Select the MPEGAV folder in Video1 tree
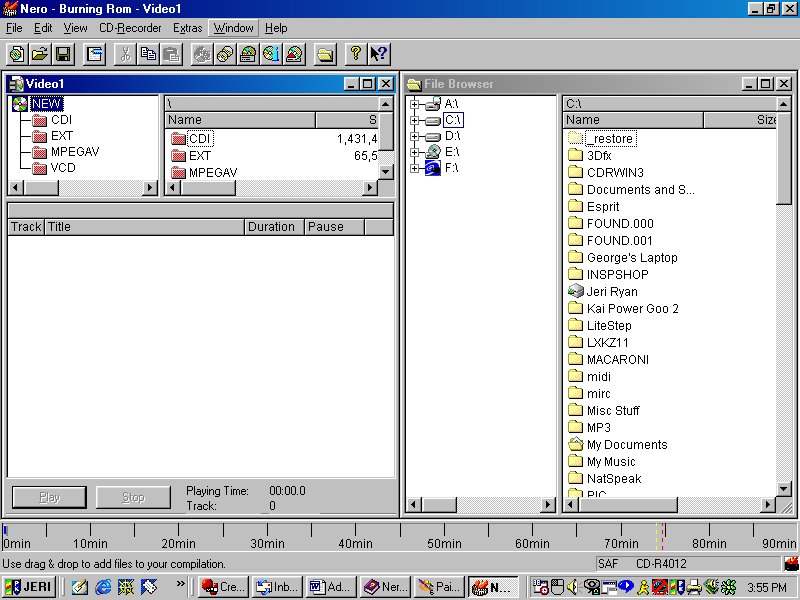The image size is (800, 600). click(x=75, y=152)
